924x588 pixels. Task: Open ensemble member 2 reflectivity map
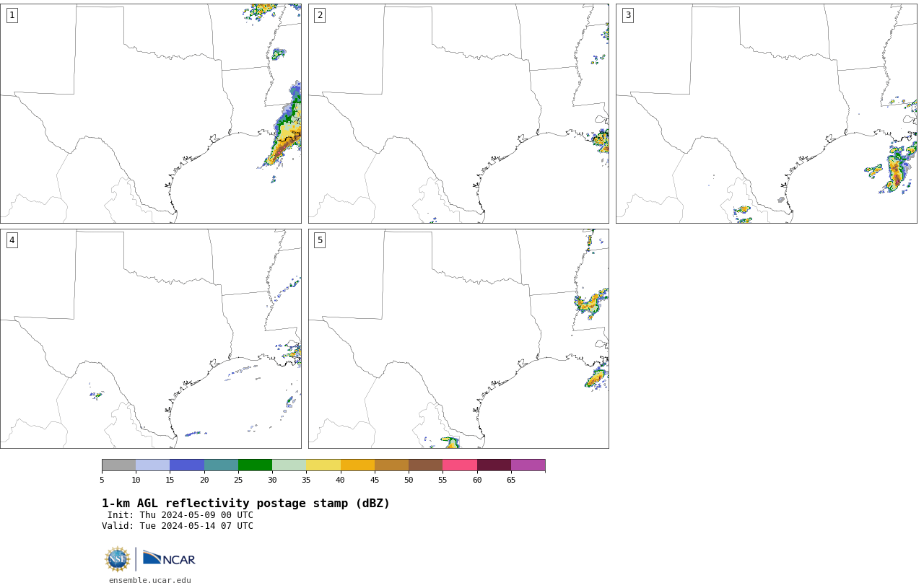458,113
